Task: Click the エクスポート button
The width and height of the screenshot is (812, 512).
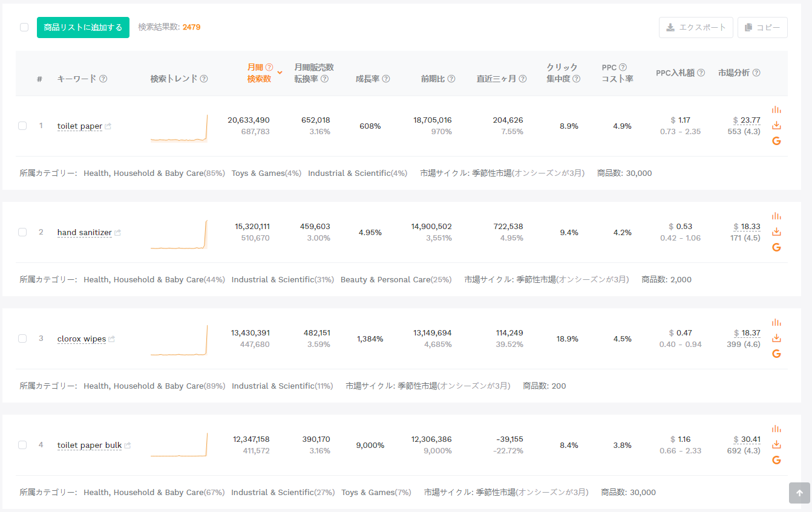Action: [696, 27]
